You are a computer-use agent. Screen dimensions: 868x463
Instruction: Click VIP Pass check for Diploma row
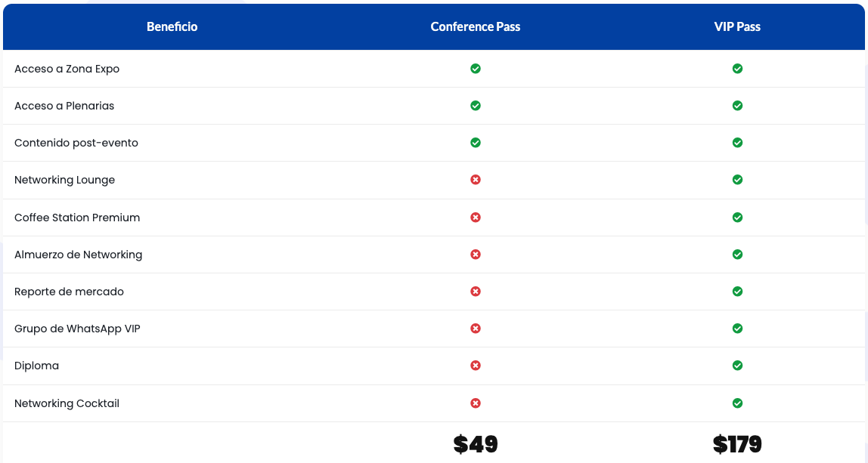737,366
